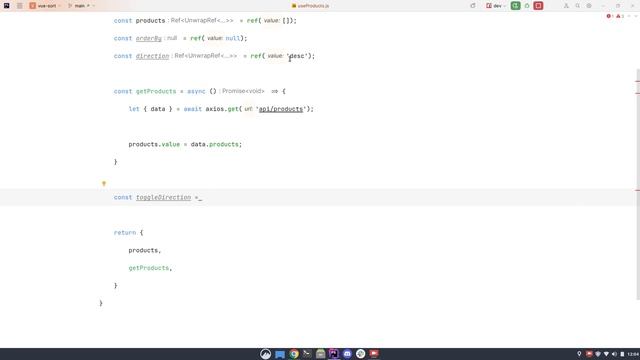Viewport: 640px width, 360px height.
Task: Open the main git branch dropdown
Action: coord(81,6)
